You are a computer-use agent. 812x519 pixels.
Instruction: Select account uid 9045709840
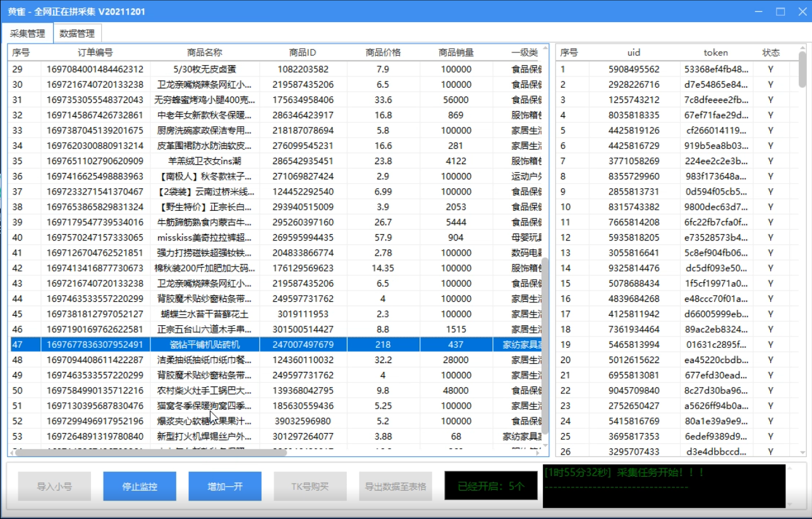coord(634,390)
